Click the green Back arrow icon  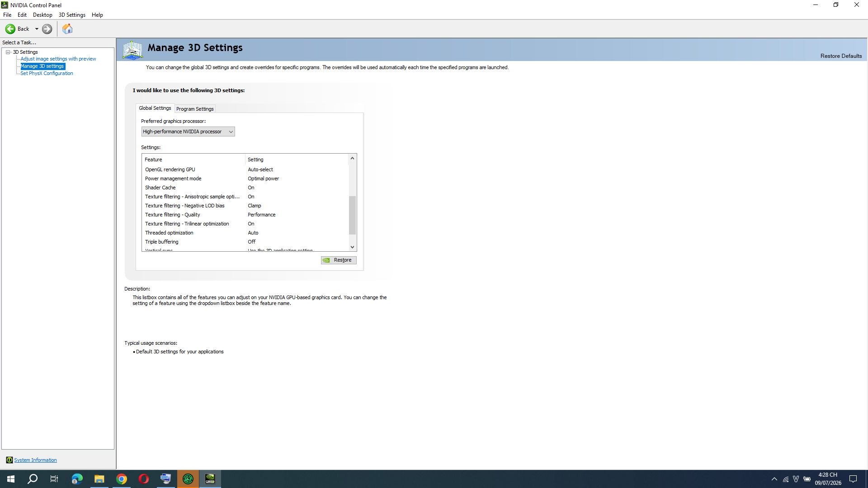coord(10,29)
